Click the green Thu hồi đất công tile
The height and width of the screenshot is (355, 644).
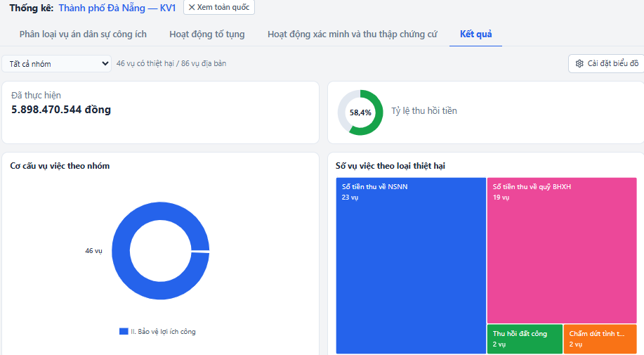click(525, 339)
